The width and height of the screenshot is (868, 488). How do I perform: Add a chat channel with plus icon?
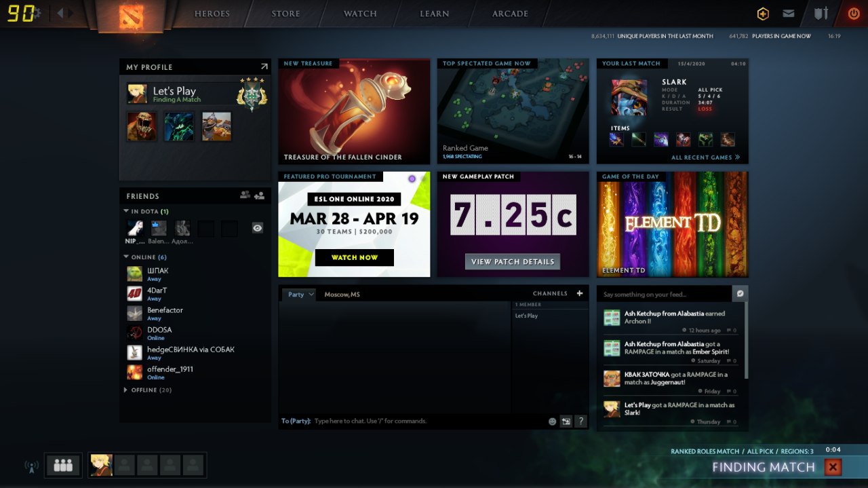579,294
